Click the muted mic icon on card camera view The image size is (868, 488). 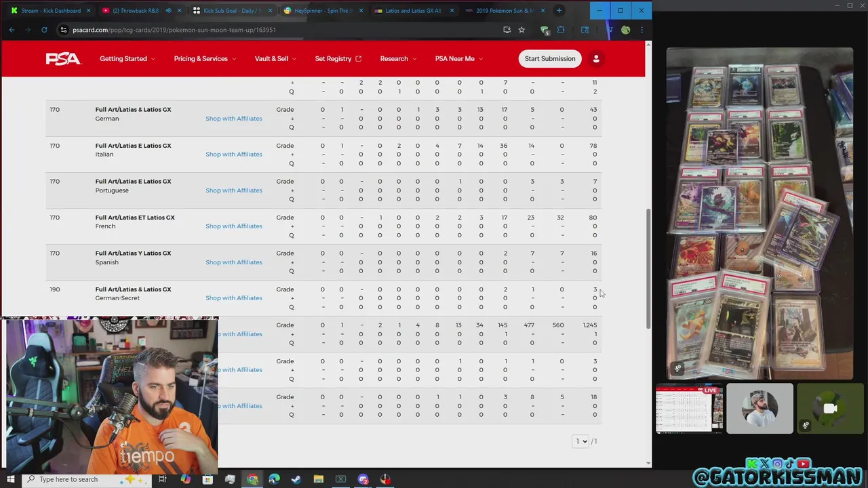677,369
